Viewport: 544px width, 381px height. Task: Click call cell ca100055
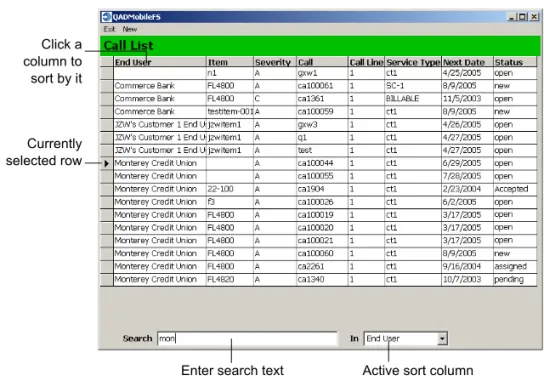click(x=322, y=176)
